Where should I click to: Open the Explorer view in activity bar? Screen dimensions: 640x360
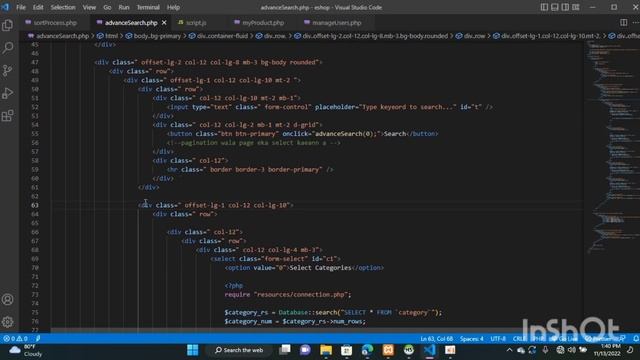coord(7,25)
